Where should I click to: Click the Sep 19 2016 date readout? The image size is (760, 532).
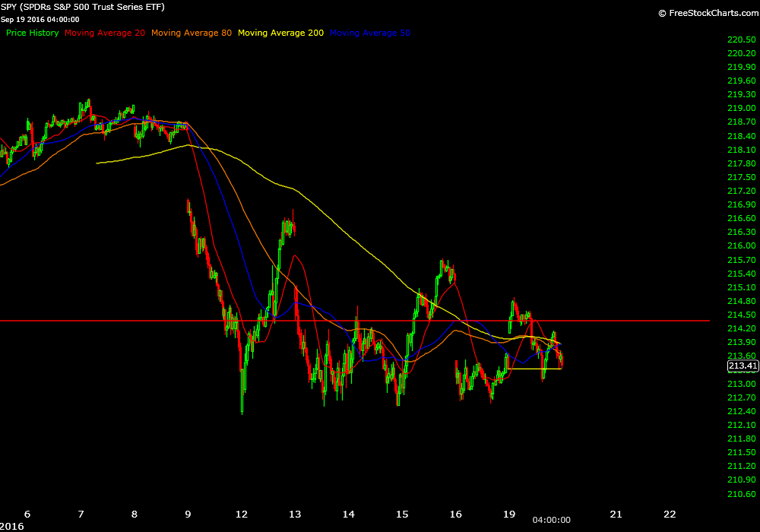(40, 20)
